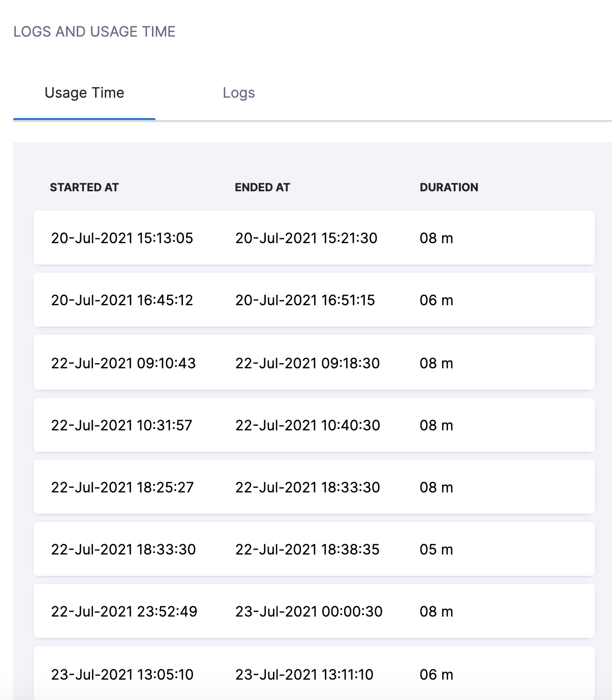Screen dimensions: 612x700
Task: Select end time 20-Jul-2021 15:21:30
Action: tap(306, 238)
